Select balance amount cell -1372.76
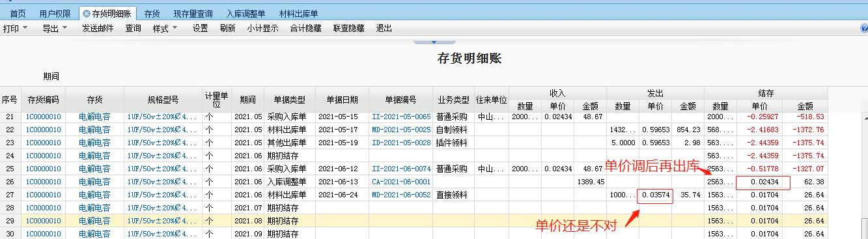 tap(805, 130)
